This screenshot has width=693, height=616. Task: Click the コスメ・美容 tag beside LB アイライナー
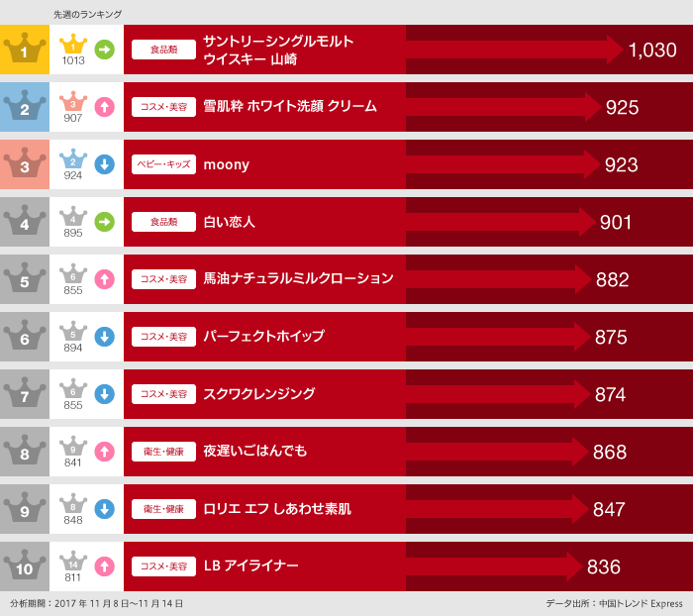[163, 566]
